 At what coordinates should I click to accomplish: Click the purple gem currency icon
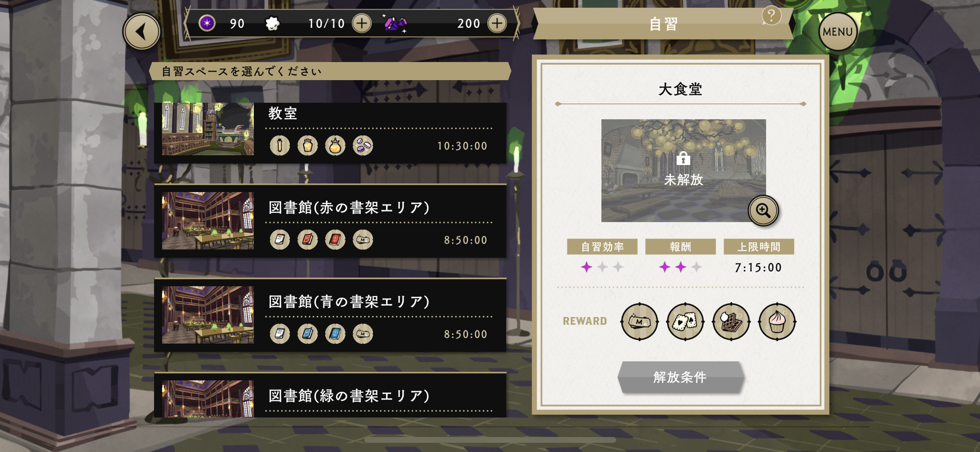[395, 23]
